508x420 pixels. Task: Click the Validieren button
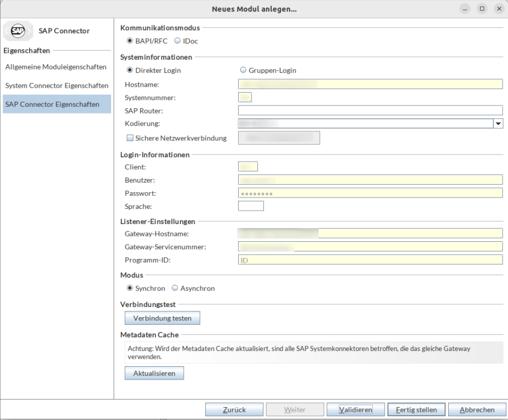(356, 410)
